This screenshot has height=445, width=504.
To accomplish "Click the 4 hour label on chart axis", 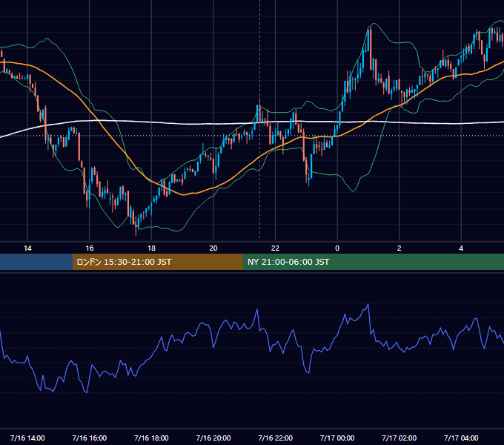I will (461, 248).
